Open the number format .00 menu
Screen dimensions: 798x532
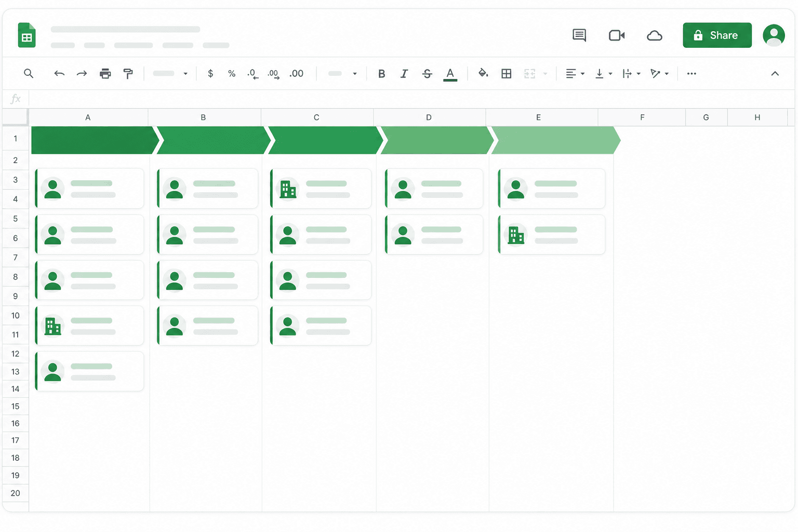(296, 74)
